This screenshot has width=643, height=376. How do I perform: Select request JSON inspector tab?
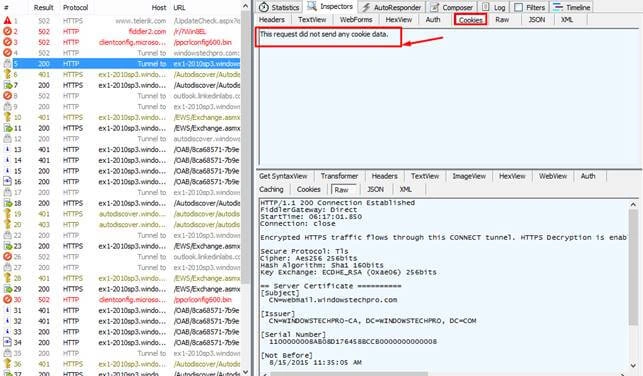pos(537,20)
